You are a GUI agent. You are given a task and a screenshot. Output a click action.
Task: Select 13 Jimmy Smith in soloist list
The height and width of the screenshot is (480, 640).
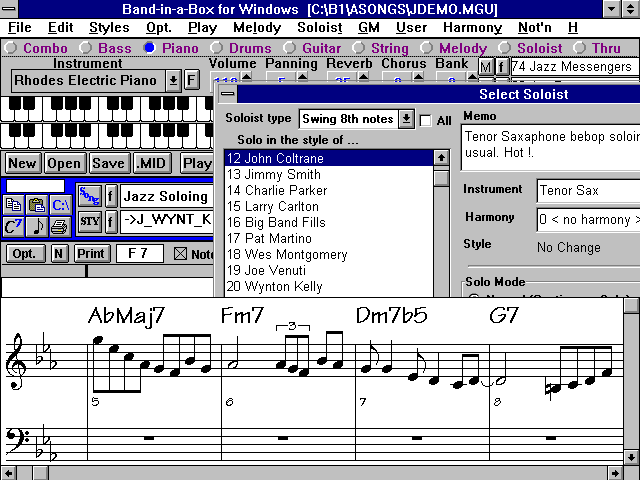[x=328, y=174]
